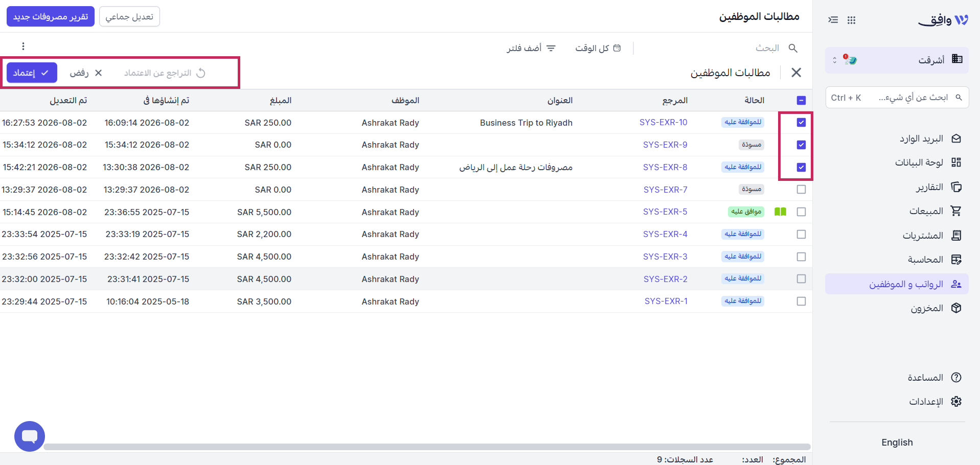Click the Wafeq logo
Image resolution: width=980 pixels, height=465 pixels.
(x=943, y=20)
